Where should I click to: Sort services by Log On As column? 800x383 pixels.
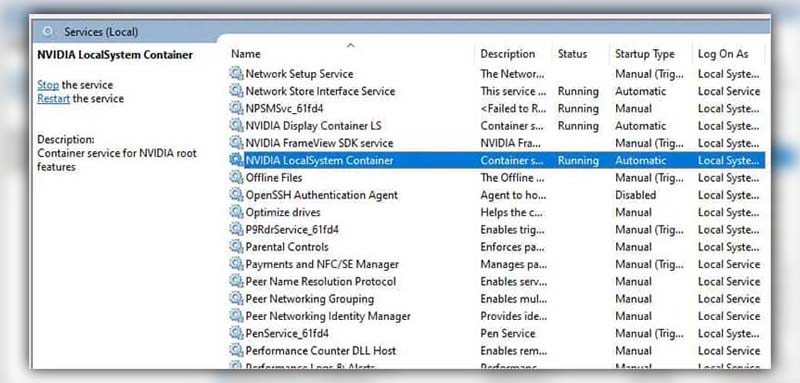pyautogui.click(x=723, y=54)
